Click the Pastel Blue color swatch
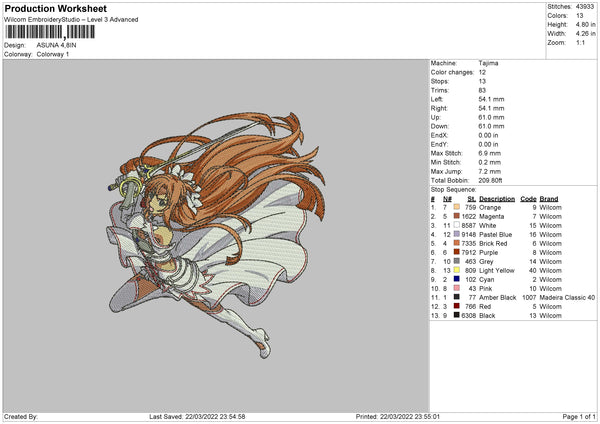The image size is (600, 424). pyautogui.click(x=456, y=234)
